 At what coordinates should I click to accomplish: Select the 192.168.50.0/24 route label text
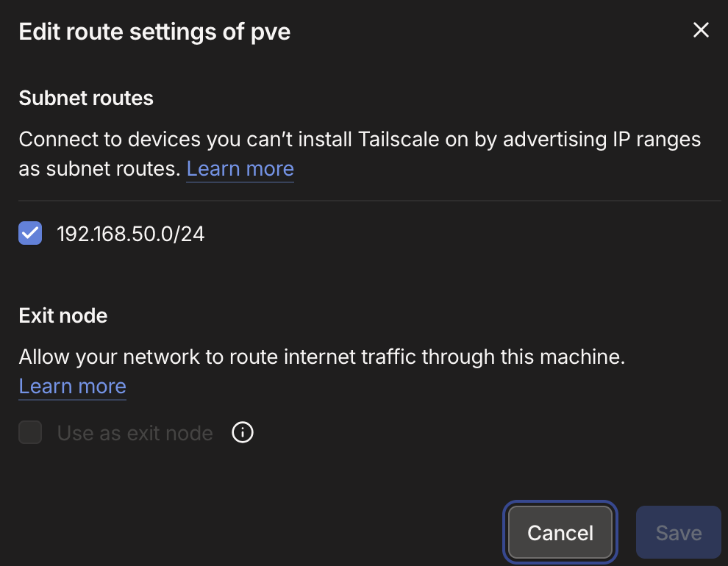[130, 233]
